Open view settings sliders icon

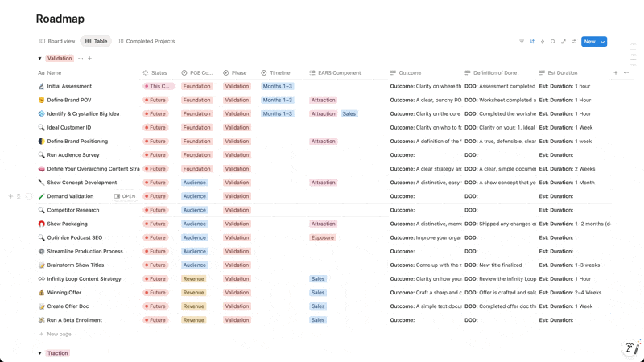pos(574,42)
